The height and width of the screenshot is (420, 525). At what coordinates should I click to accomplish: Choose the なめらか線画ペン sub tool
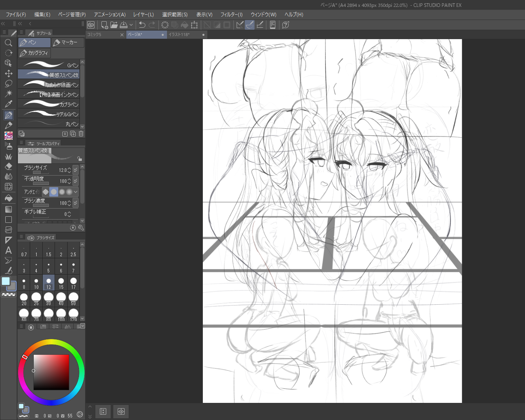[48, 85]
